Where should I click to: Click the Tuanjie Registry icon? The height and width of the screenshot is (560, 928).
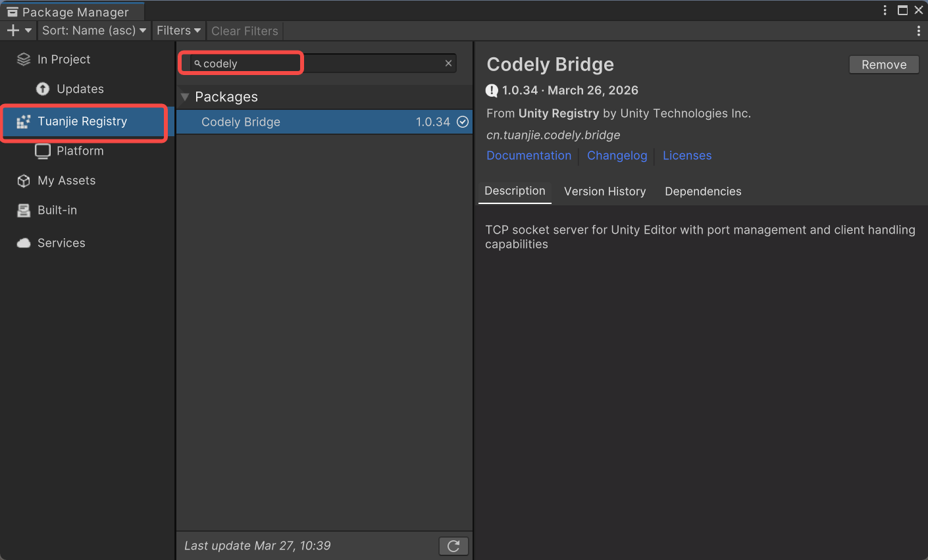[24, 121]
